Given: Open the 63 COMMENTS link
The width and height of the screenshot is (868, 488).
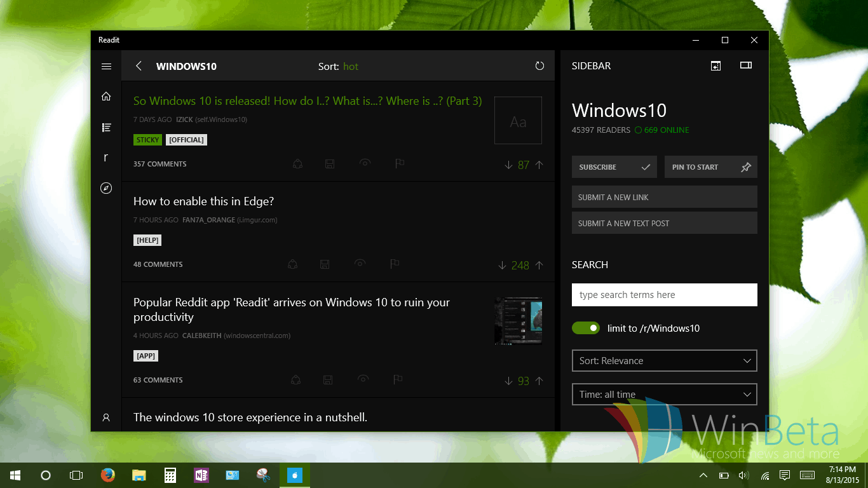Looking at the screenshot, I should pos(158,380).
